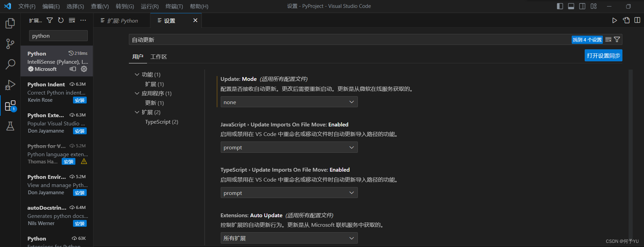Click Nils Werner publisher name
644x247 pixels.
pyautogui.click(x=41, y=223)
